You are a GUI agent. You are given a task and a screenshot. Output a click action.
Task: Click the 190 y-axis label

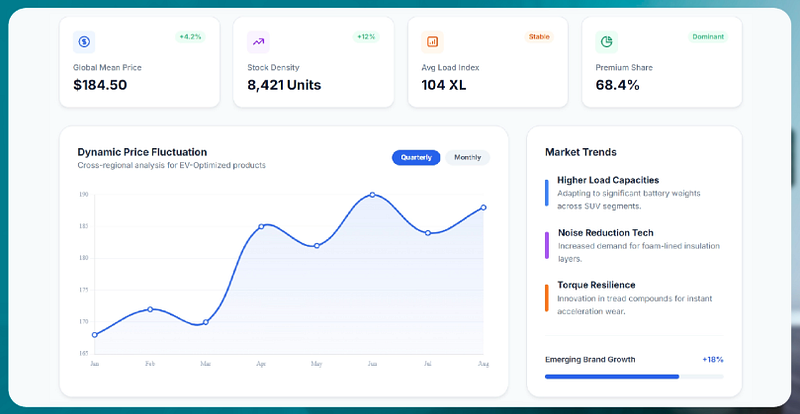point(84,194)
